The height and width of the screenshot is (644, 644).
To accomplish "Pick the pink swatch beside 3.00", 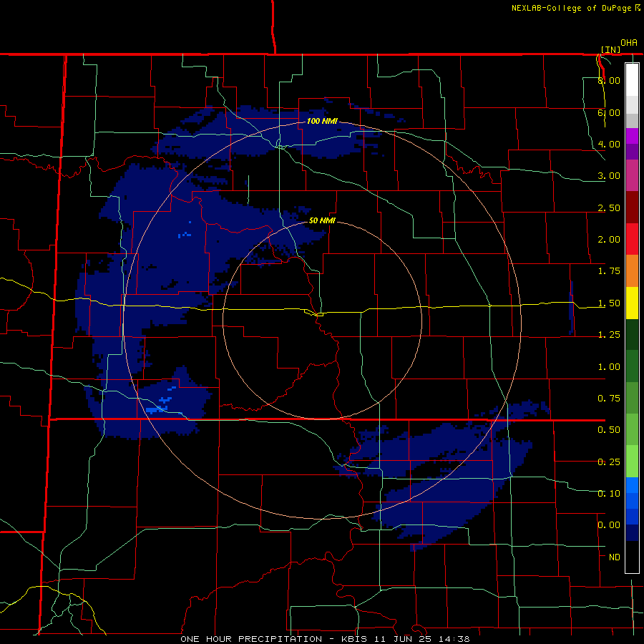I will [x=632, y=175].
